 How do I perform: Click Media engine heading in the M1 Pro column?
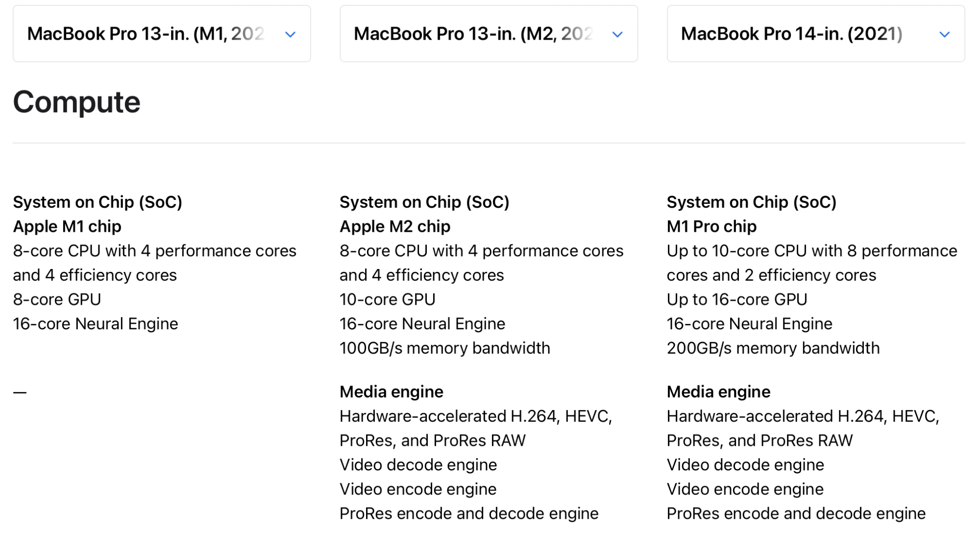pyautogui.click(x=718, y=391)
